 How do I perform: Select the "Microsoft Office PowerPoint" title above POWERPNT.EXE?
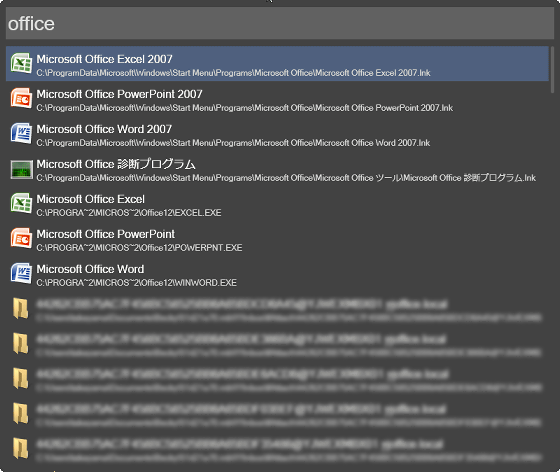(105, 234)
